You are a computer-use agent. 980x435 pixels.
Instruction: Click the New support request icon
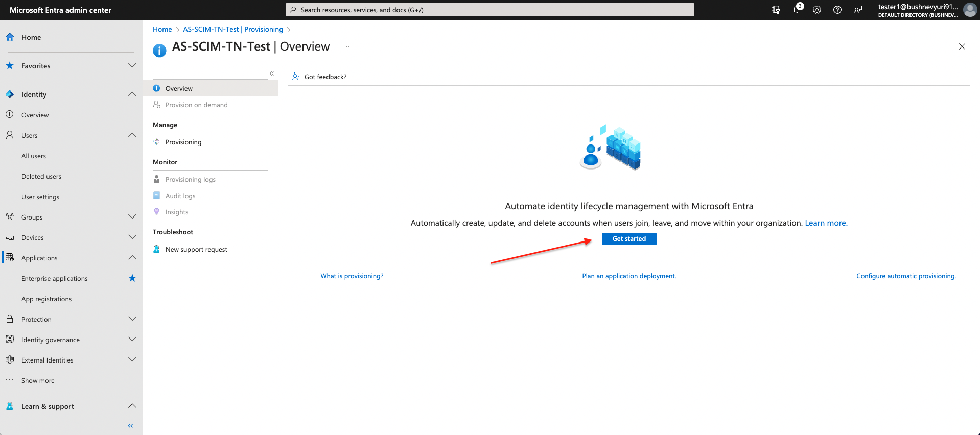157,249
